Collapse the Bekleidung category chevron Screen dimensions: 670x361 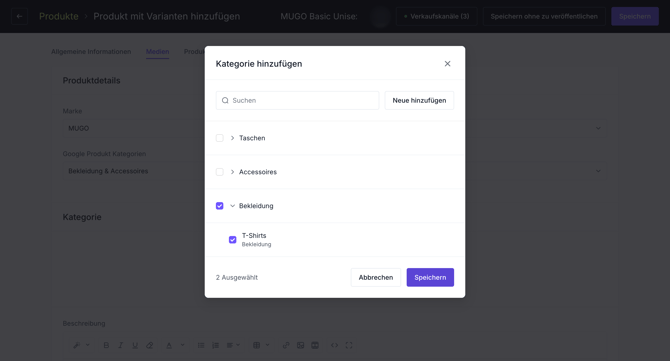[232, 206]
